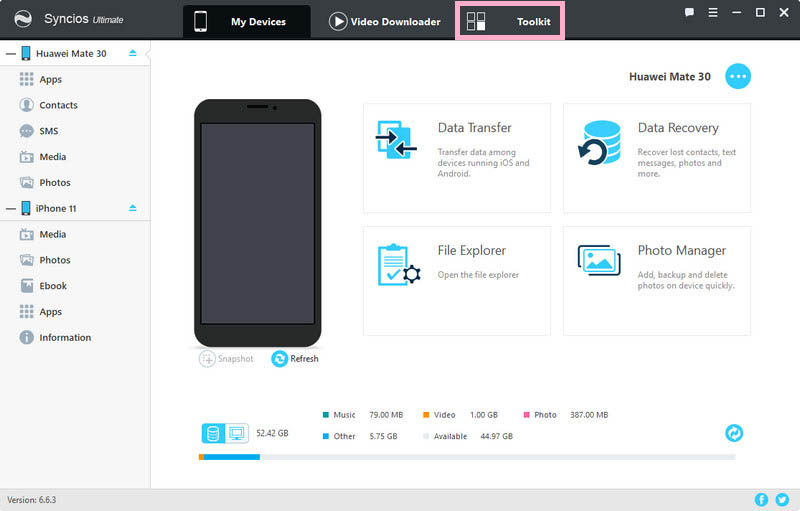800x511 pixels.
Task: Click the 79.00 MB music value
Action: 386,415
